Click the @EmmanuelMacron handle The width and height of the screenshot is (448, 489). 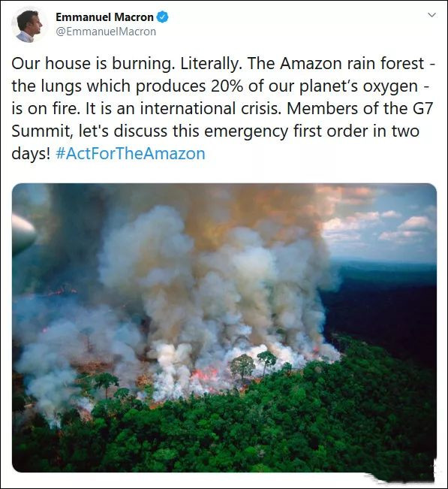click(106, 32)
